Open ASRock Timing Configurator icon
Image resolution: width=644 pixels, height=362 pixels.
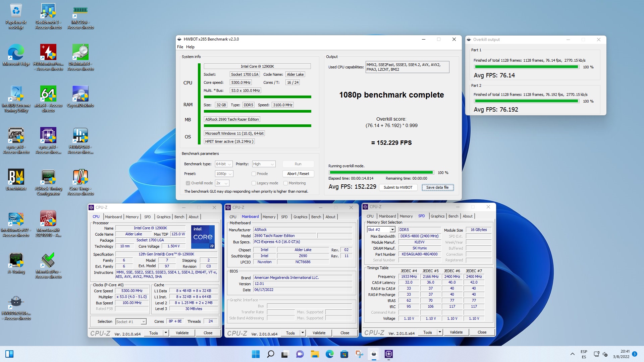coord(48,182)
